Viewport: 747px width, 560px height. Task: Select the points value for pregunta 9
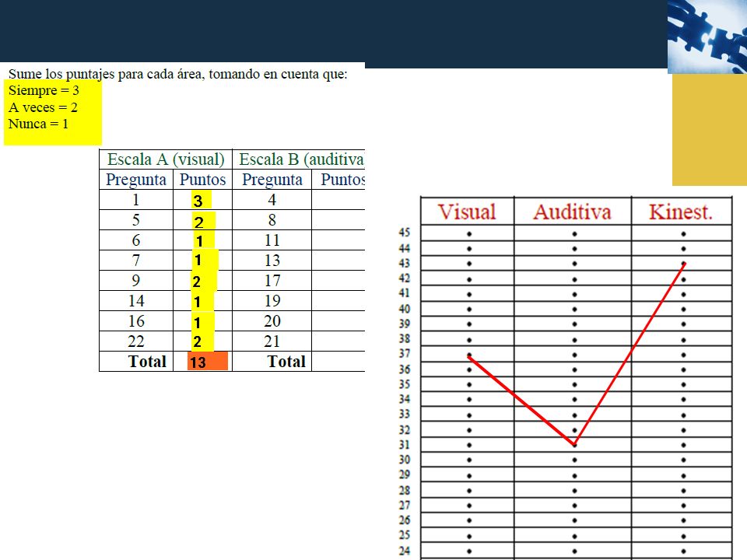[196, 282]
